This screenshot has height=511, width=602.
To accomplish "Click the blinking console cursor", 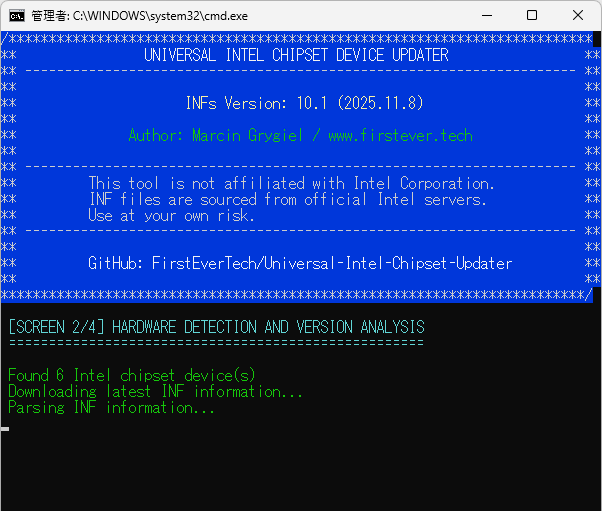I will click(5, 428).
